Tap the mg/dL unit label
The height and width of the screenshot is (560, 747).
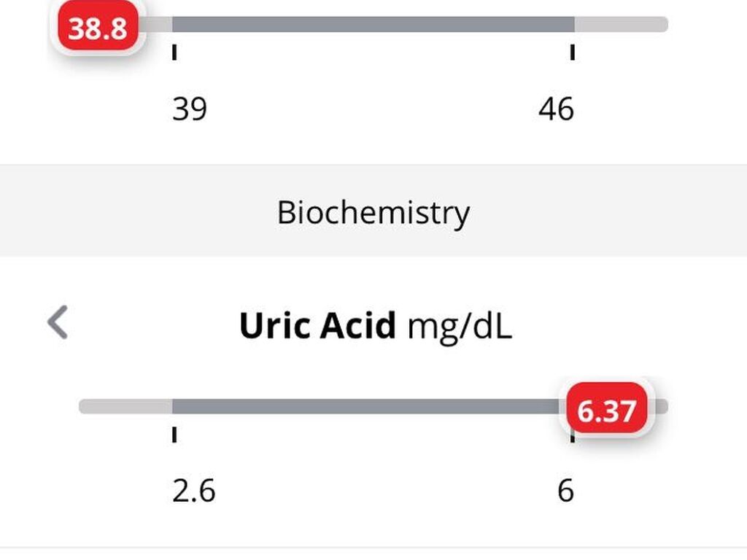tap(460, 327)
